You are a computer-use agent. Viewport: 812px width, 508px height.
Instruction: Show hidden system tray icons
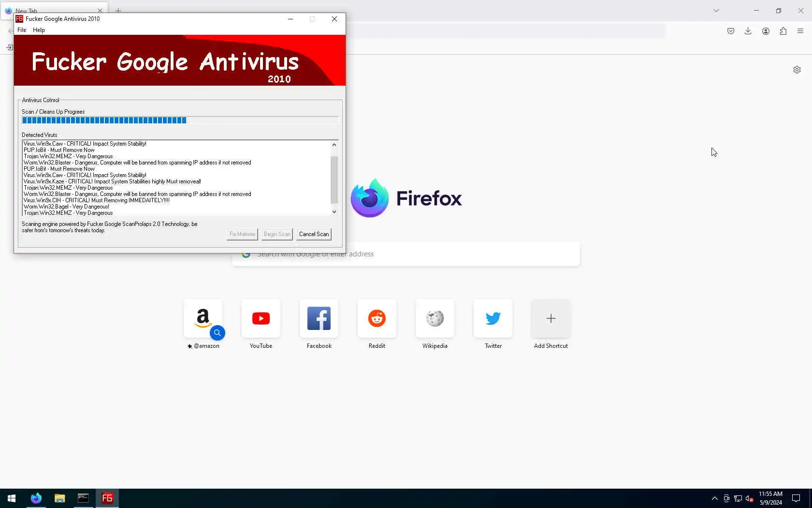[x=714, y=498]
